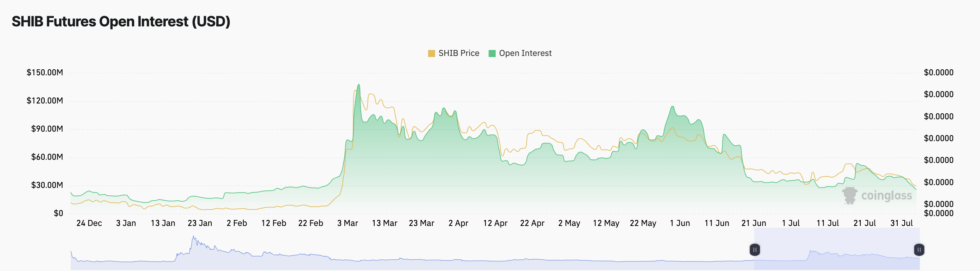Click the 2 May date label
980x271 pixels.
click(x=569, y=223)
